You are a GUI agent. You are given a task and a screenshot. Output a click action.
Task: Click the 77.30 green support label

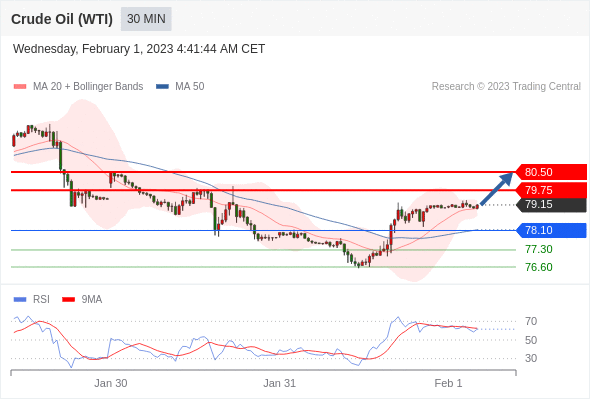[539, 249]
